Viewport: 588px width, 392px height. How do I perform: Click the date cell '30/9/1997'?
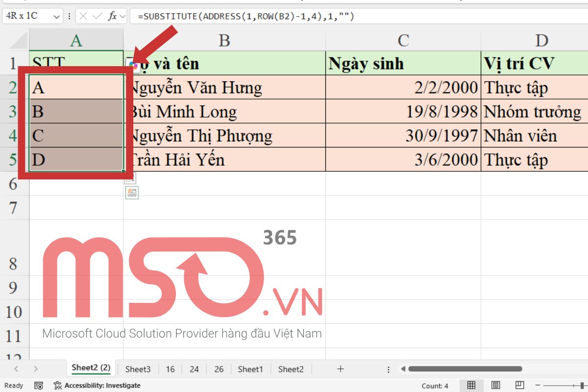tap(403, 136)
